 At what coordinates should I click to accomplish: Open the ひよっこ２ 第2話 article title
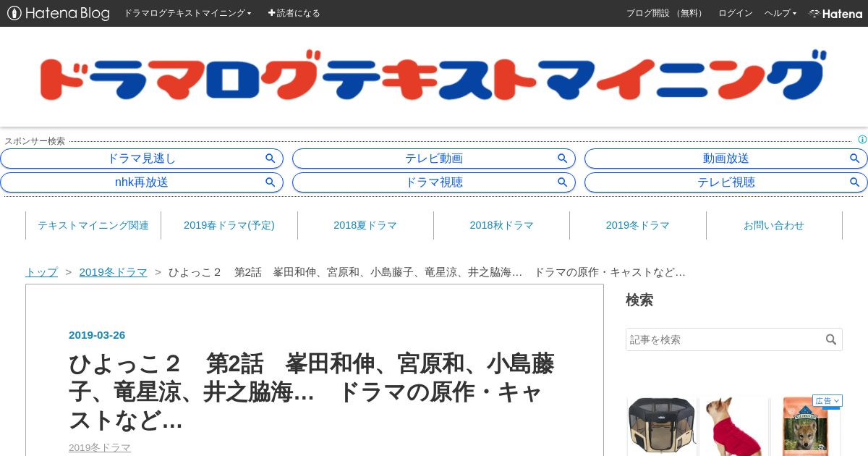[311, 392]
